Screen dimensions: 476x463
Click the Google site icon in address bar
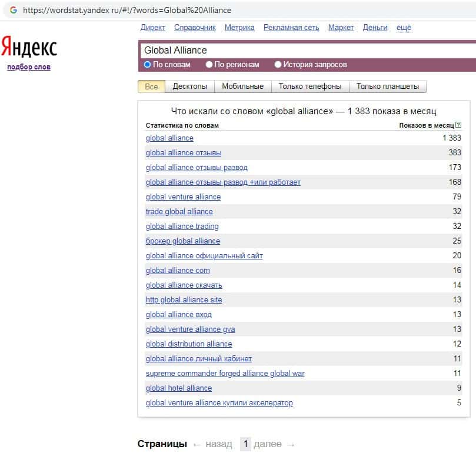point(13,10)
